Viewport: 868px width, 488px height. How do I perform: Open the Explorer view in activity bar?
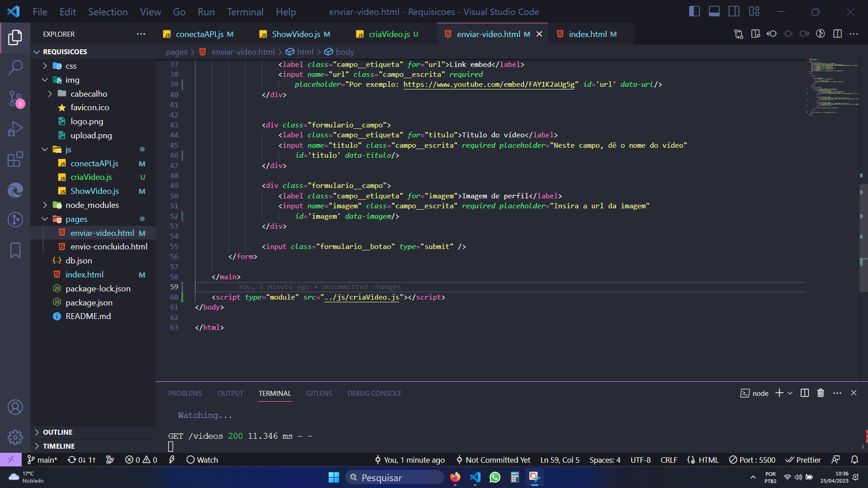click(15, 37)
